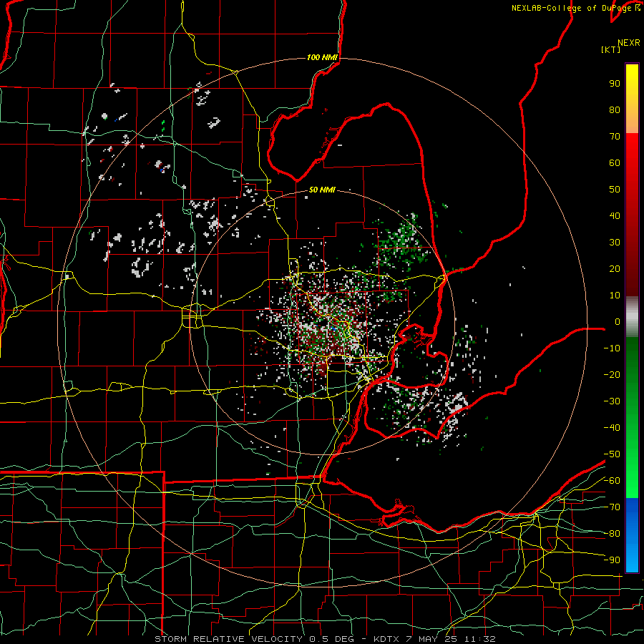Pick the gray zero-velocity segment of the color bar
644x644 pixels.
pos(632,316)
